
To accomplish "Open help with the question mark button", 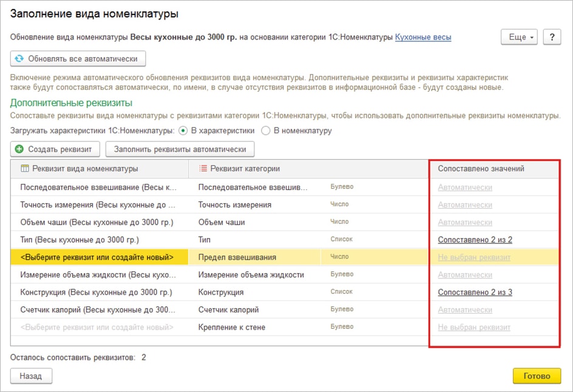I will (x=552, y=37).
